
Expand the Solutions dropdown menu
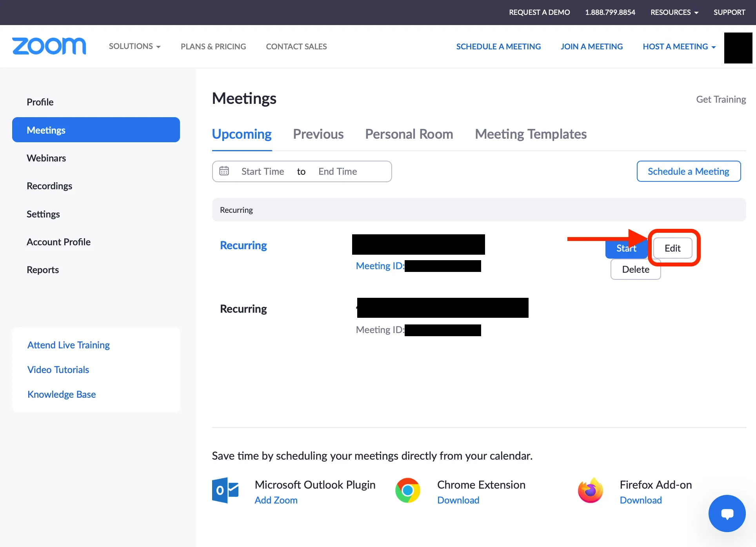tap(134, 46)
